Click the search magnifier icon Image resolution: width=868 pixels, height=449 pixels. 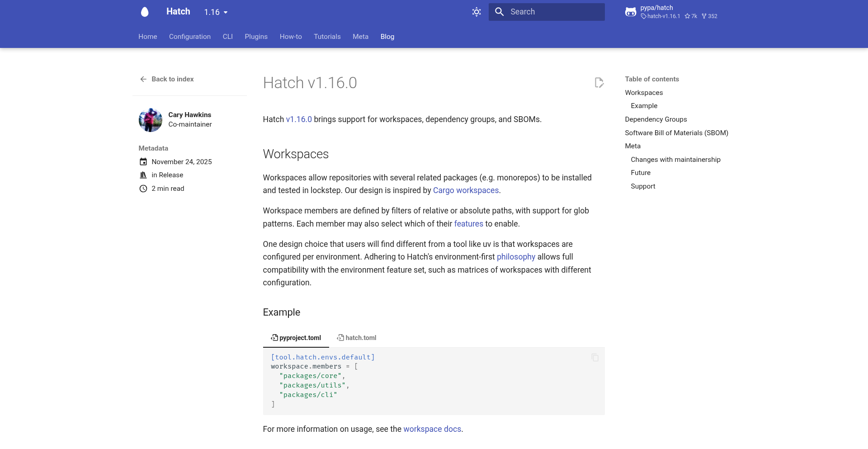point(499,12)
